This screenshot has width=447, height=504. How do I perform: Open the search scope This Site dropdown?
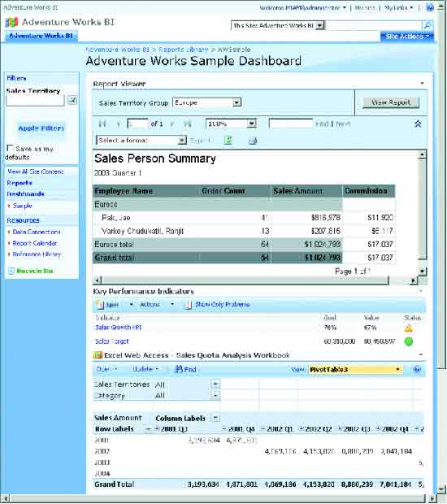click(319, 25)
